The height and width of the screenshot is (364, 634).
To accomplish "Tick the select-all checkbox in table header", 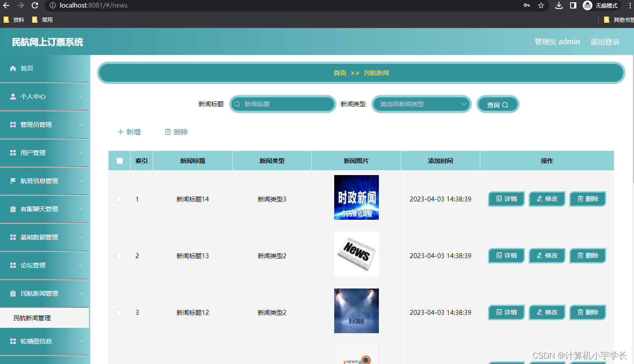I will [x=120, y=161].
